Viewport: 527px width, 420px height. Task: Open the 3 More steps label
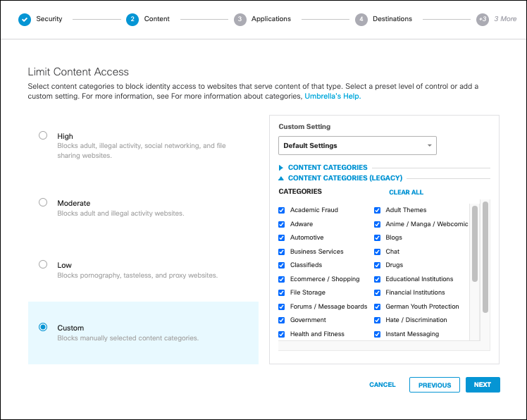tap(505, 19)
